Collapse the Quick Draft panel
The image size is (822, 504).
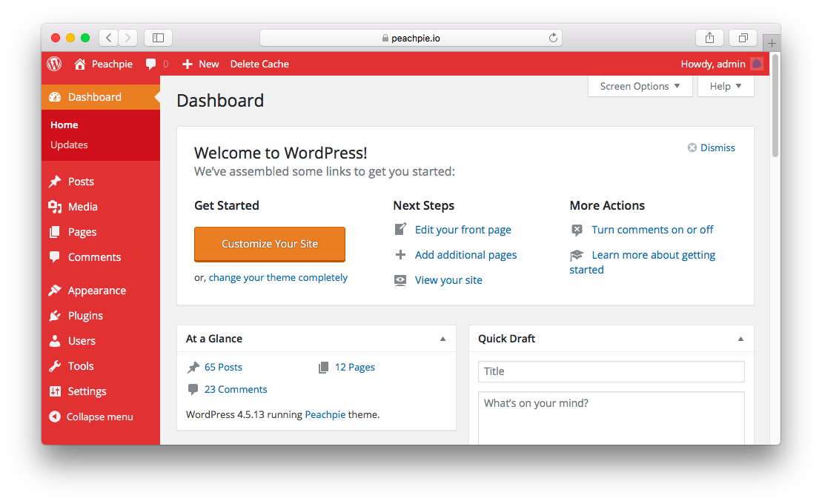(740, 339)
